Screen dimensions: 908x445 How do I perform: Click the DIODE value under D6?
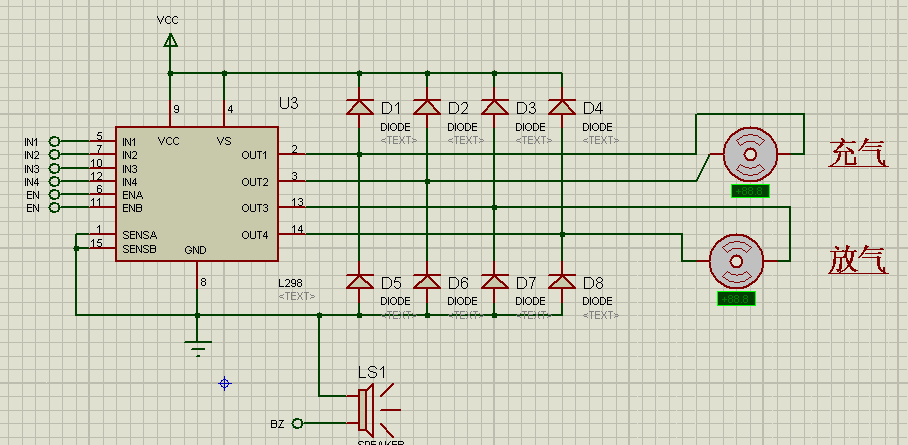tap(463, 301)
